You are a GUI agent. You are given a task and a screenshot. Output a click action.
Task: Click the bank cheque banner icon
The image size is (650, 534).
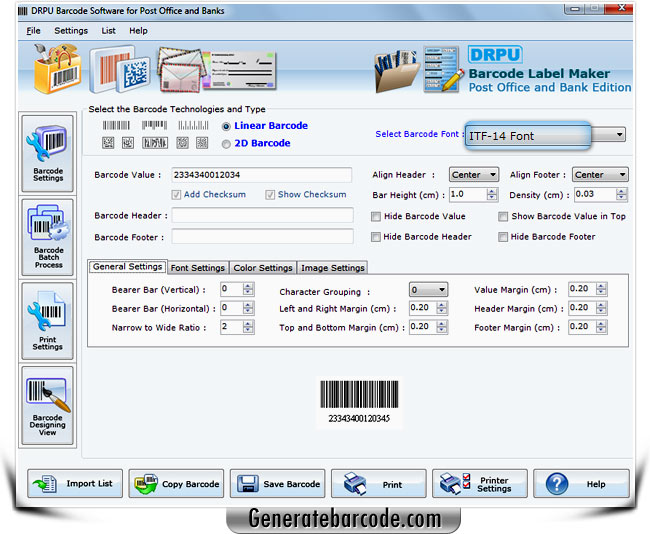240,70
